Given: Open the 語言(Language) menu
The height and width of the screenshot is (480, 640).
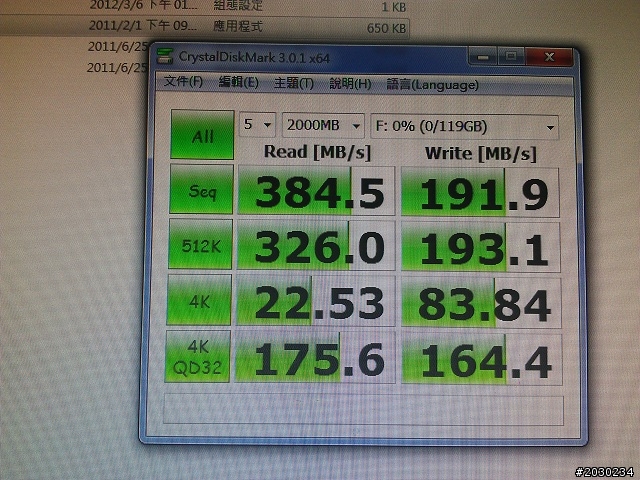Looking at the screenshot, I should click(433, 85).
